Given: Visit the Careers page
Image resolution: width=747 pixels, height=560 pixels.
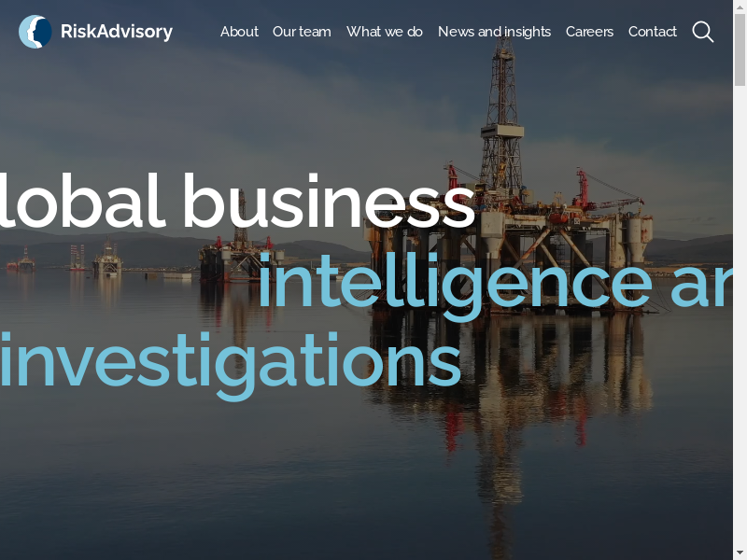Looking at the screenshot, I should coord(589,32).
